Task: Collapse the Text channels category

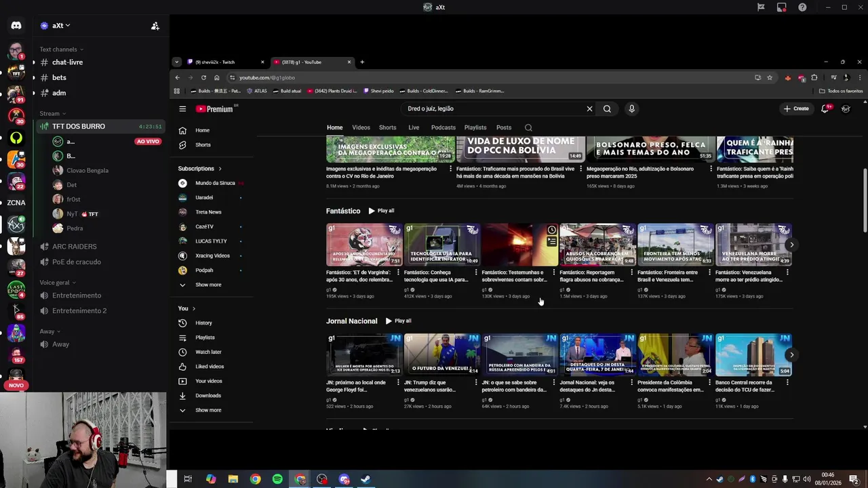Action: click(61, 49)
